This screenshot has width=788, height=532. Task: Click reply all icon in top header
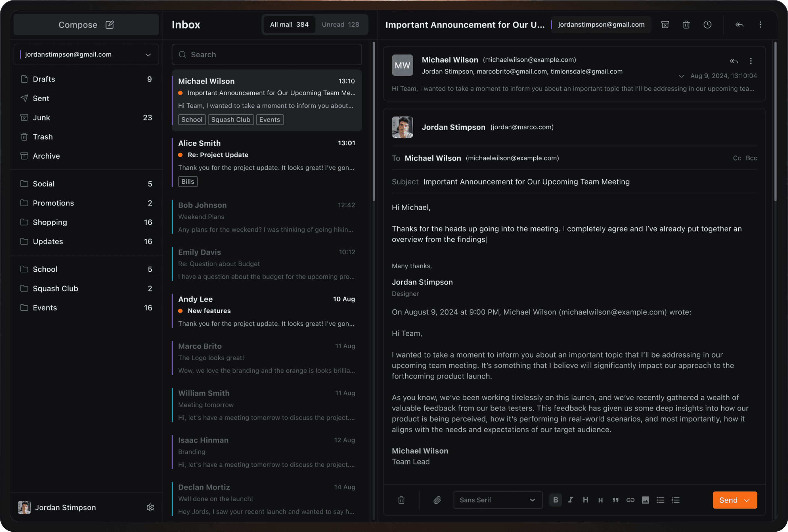pyautogui.click(x=739, y=24)
